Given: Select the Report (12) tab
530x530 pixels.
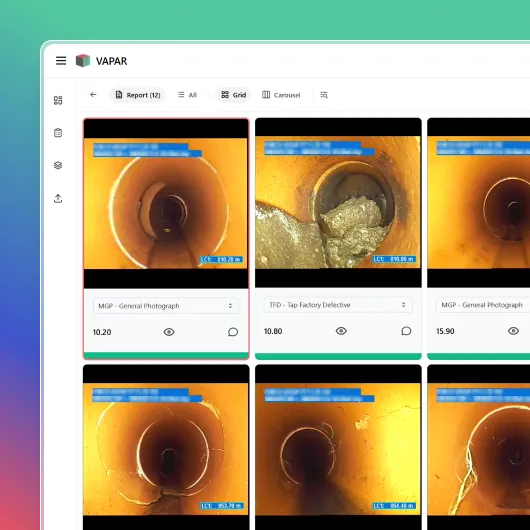Looking at the screenshot, I should click(x=138, y=95).
